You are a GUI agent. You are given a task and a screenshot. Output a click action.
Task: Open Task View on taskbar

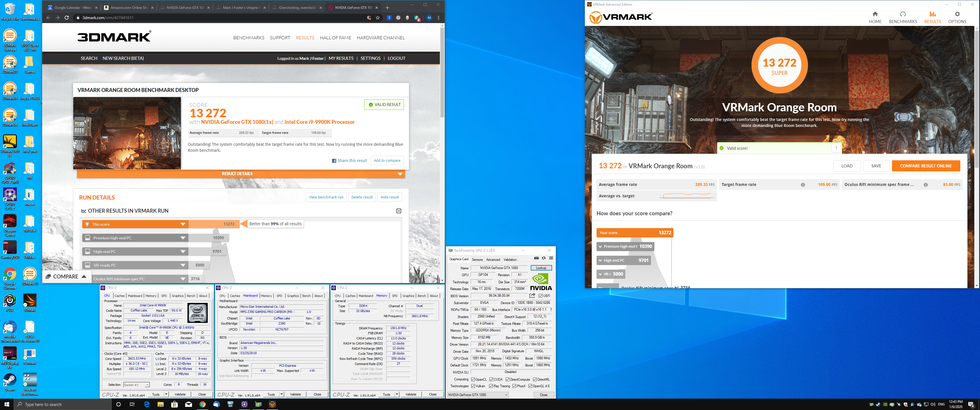(132, 404)
